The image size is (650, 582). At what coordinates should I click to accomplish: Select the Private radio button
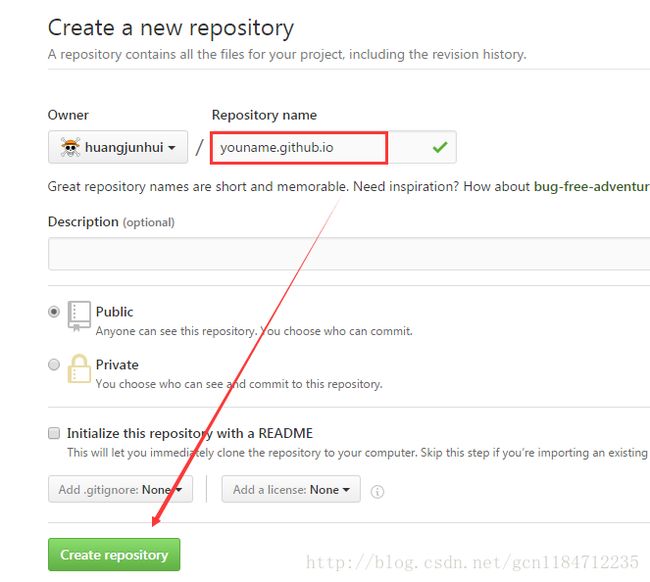point(54,365)
